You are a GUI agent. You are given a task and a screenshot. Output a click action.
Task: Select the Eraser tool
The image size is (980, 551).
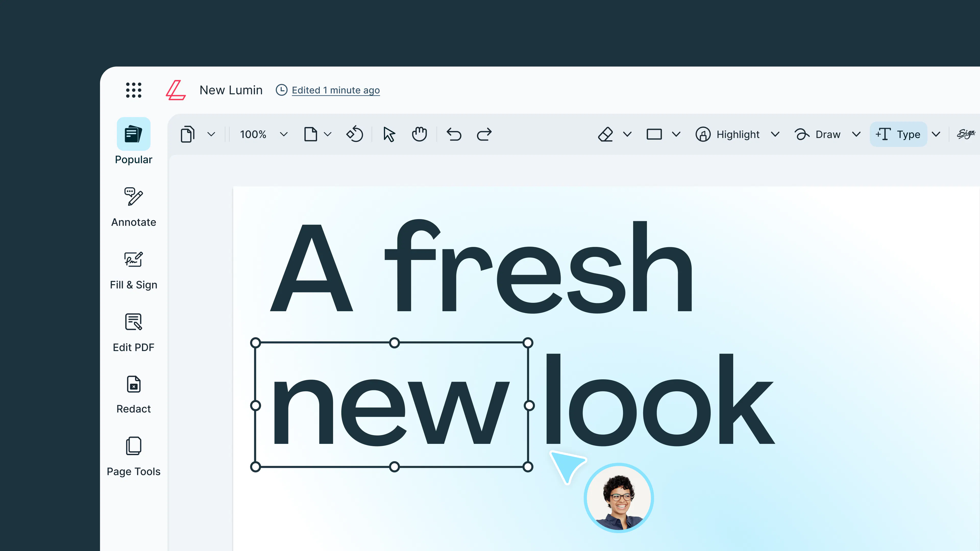605,134
